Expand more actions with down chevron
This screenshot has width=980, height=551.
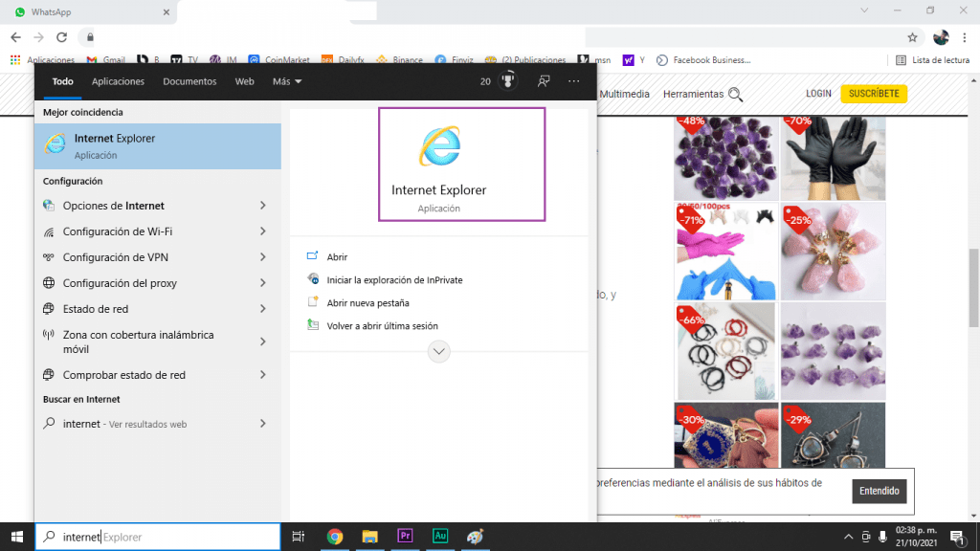click(x=438, y=352)
